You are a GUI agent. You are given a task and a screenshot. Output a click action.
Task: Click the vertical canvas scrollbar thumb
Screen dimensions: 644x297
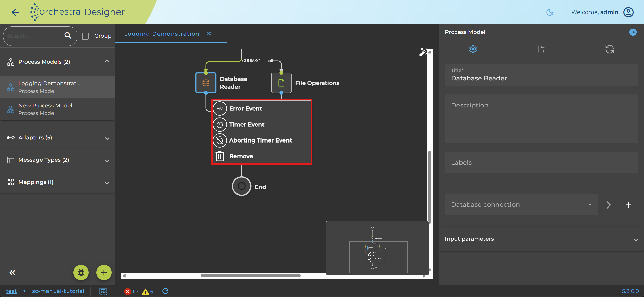tap(430, 187)
